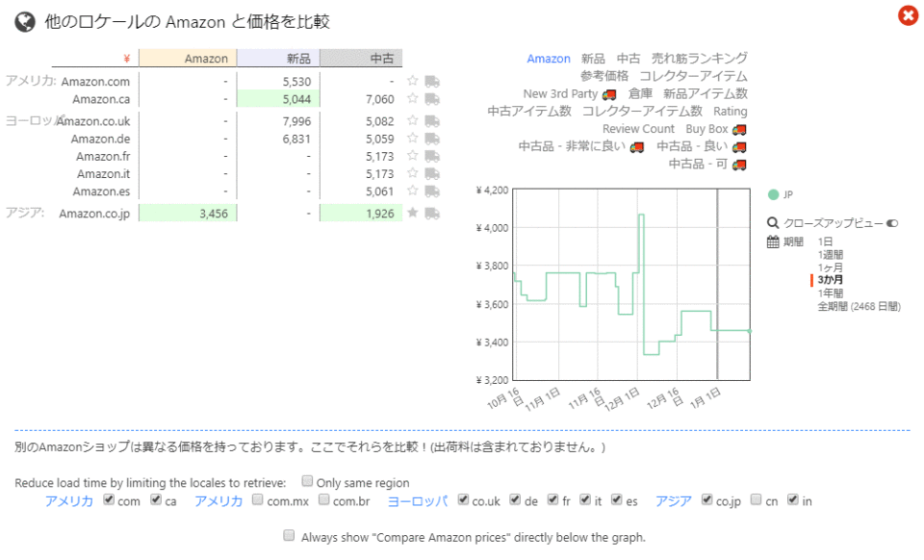Screen dimensions: 924x560
Task: Uncheck the fr locale checkbox
Action: (553, 500)
